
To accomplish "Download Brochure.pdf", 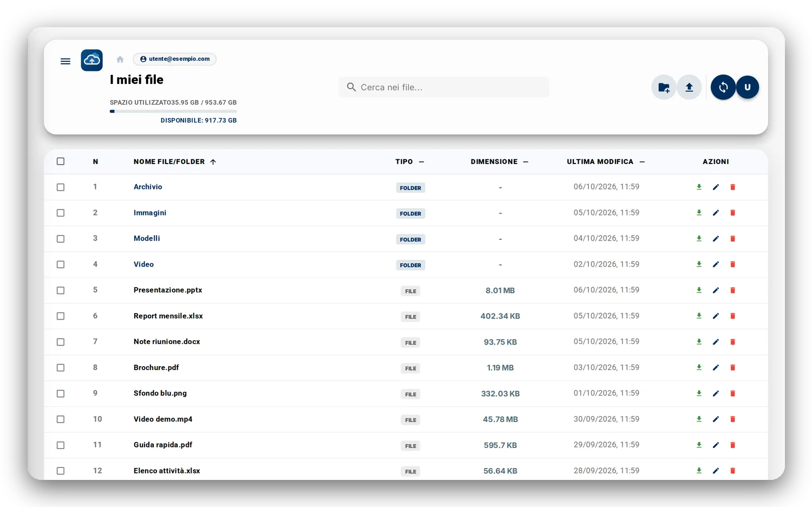I will pos(699,368).
